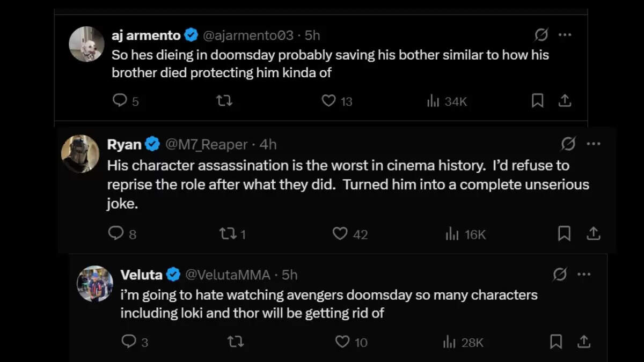Reply to Ryan's character assassination tweet
The height and width of the screenshot is (362, 644).
(115, 233)
